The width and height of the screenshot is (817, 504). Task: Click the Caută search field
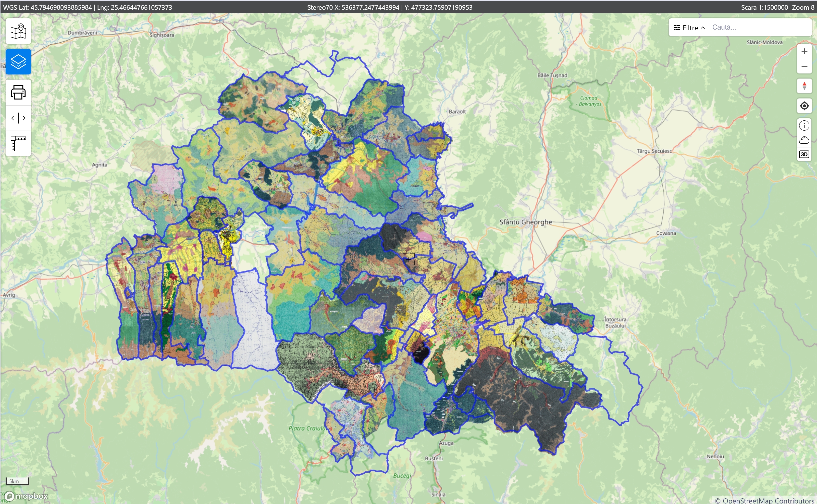[759, 27]
